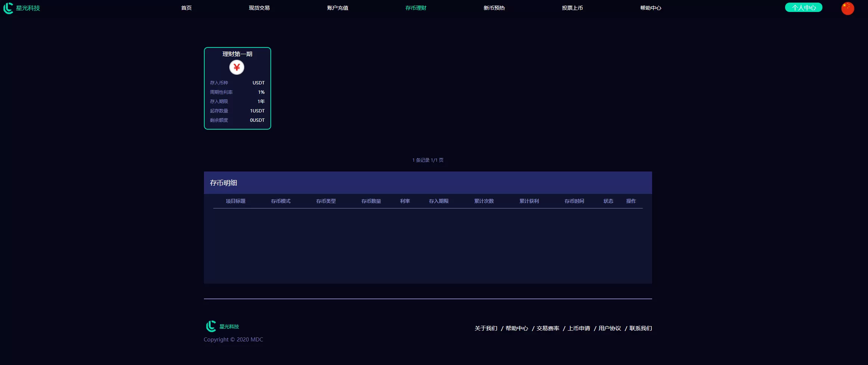Viewport: 868px width, 365px height.
Task: Open 帮助中心 in the top navigation
Action: click(x=651, y=8)
